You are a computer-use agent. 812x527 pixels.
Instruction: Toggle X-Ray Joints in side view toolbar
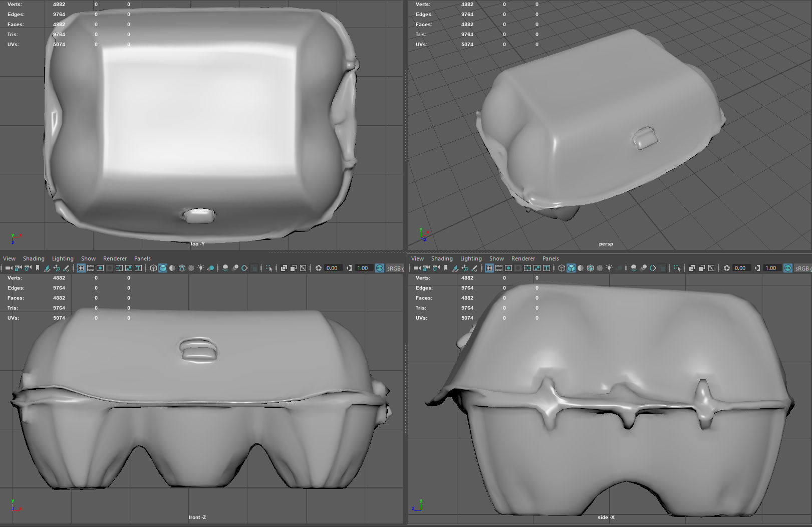coord(711,268)
